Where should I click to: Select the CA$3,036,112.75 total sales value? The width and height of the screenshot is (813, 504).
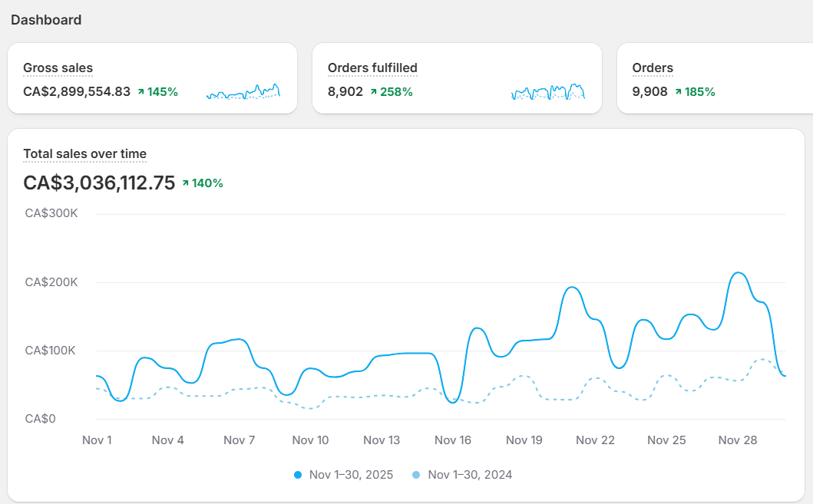point(99,183)
